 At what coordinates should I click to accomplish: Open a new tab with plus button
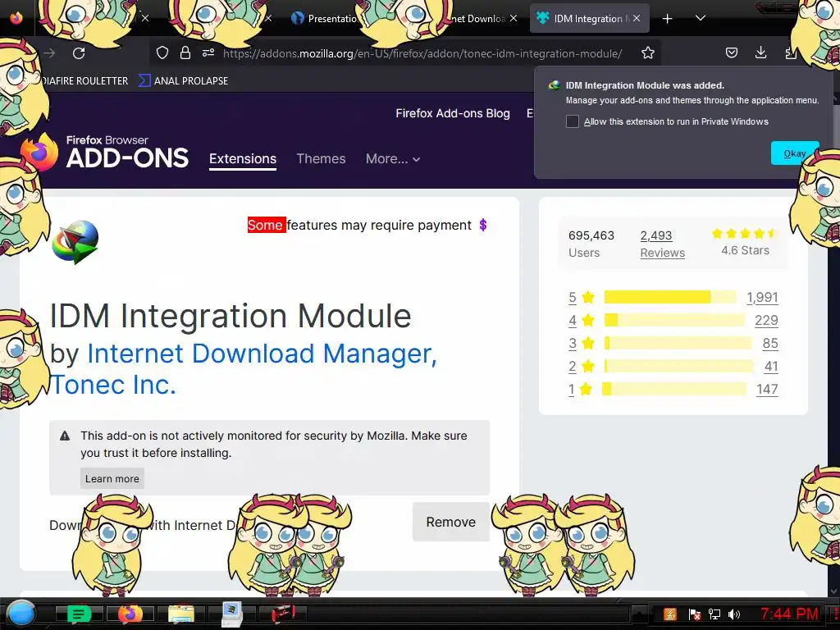point(667,19)
